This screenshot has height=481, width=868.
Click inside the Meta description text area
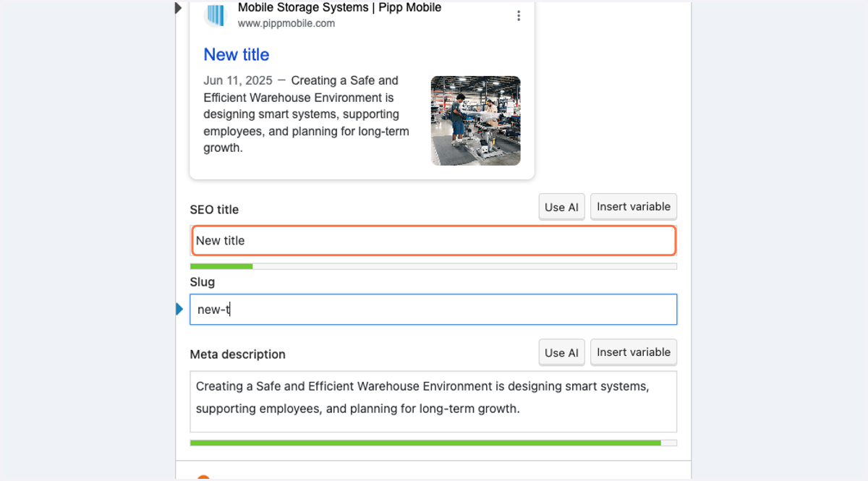434,401
